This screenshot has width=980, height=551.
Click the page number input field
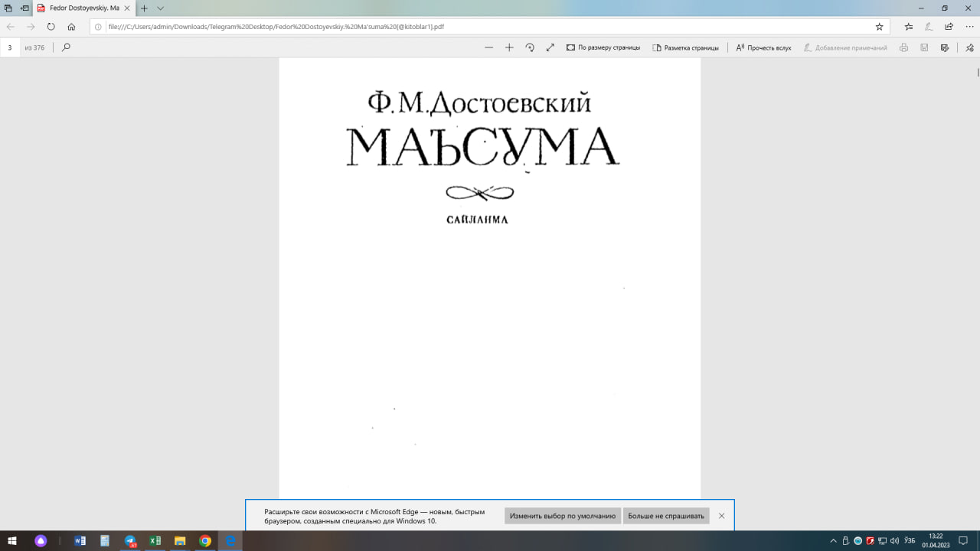9,47
